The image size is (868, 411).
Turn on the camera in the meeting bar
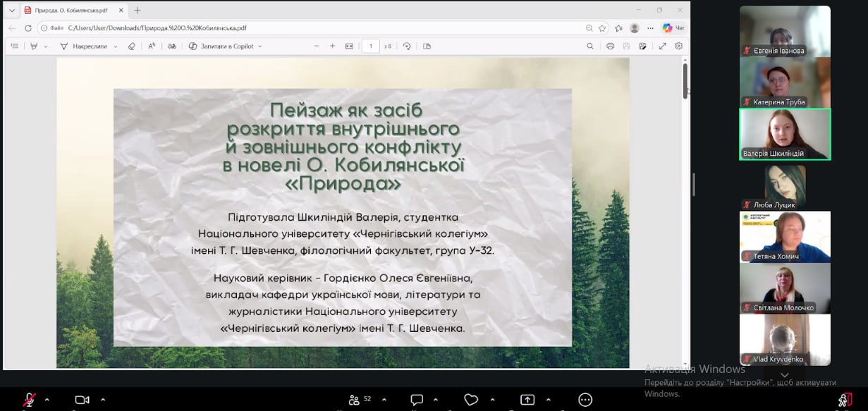(x=82, y=400)
